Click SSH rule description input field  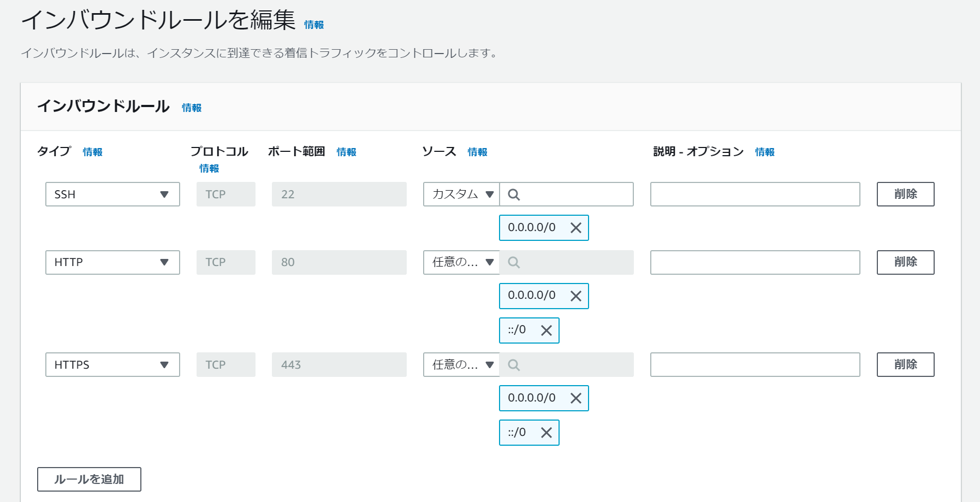[755, 194]
